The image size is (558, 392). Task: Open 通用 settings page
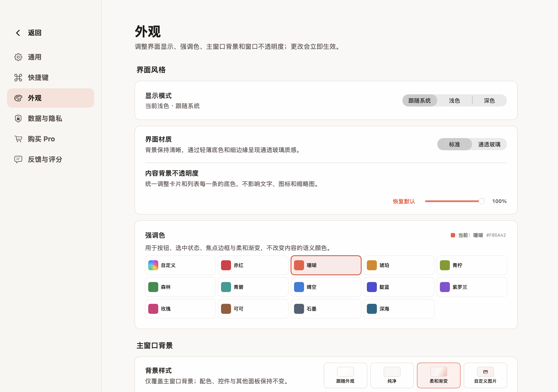[51, 57]
